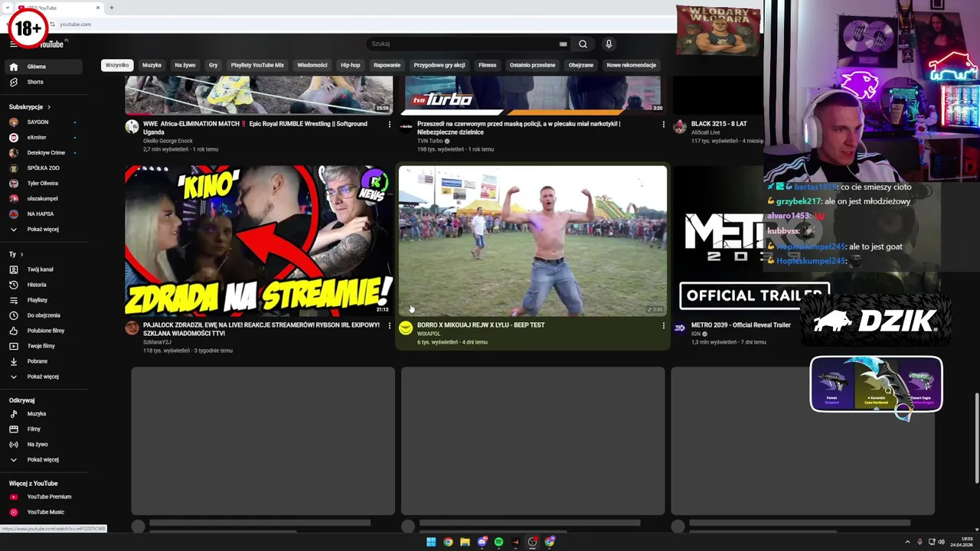
Task: Select the Na żywo filter chip
Action: point(185,65)
